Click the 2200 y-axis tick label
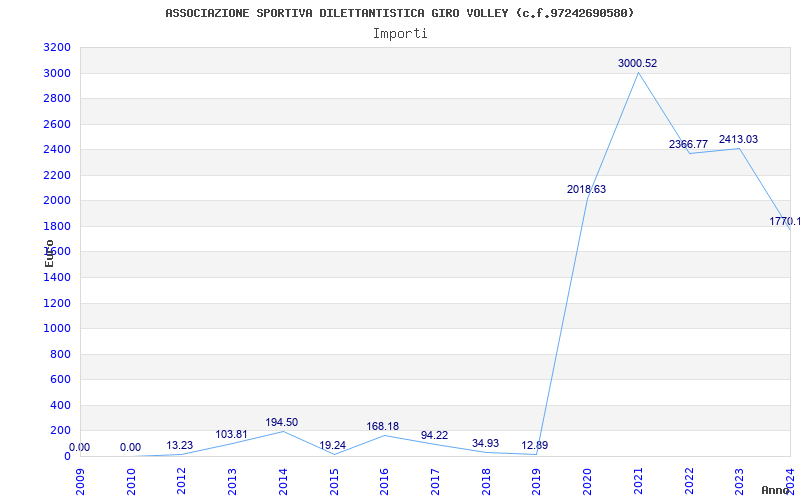This screenshot has width=800, height=500. pos(57,176)
